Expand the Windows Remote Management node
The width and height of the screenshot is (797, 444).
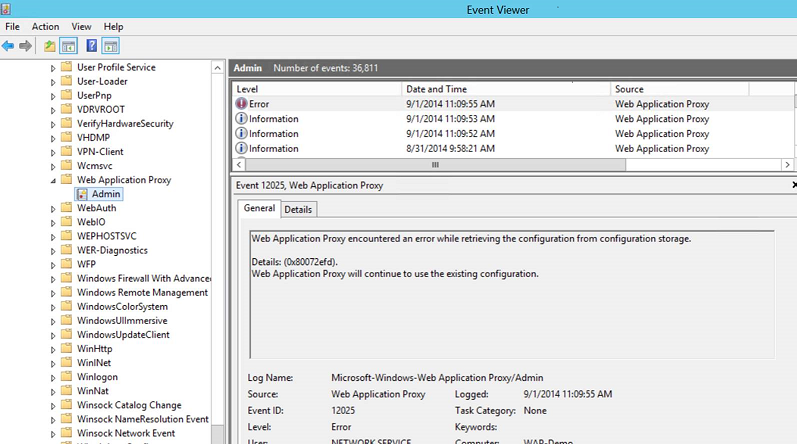(x=53, y=293)
